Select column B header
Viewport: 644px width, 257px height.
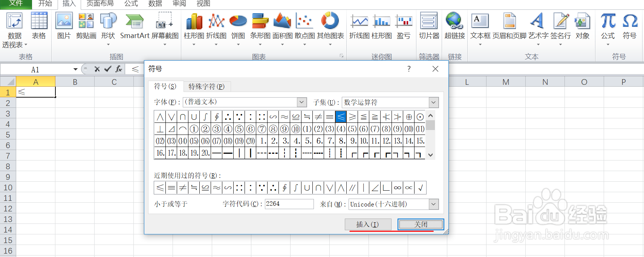point(75,82)
